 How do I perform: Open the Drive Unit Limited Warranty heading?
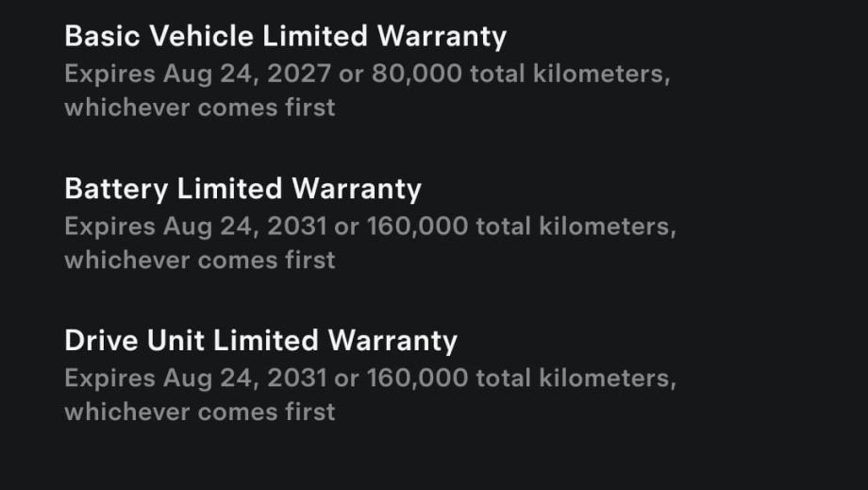(260, 341)
